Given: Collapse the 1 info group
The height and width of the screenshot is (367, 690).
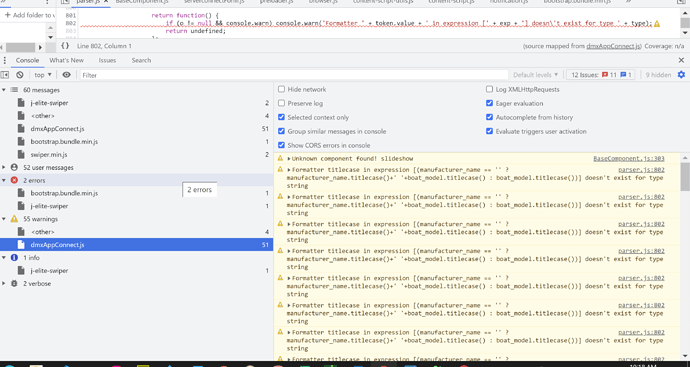Looking at the screenshot, I should [4, 257].
